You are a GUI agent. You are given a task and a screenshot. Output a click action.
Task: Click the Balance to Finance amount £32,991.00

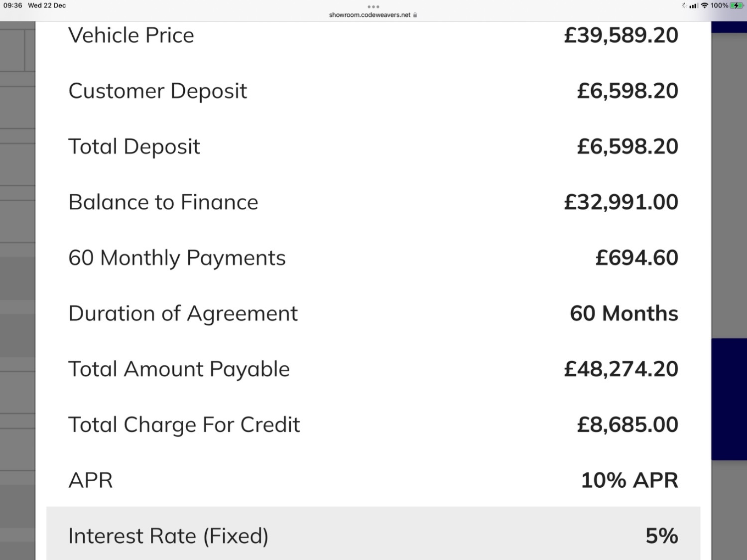click(x=621, y=202)
